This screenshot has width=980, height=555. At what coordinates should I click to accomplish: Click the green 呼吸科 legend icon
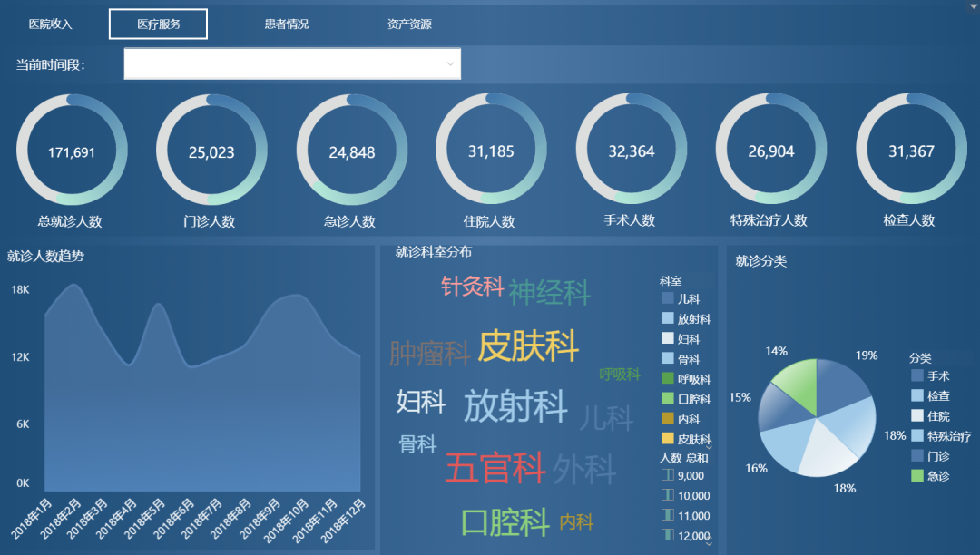click(x=667, y=378)
